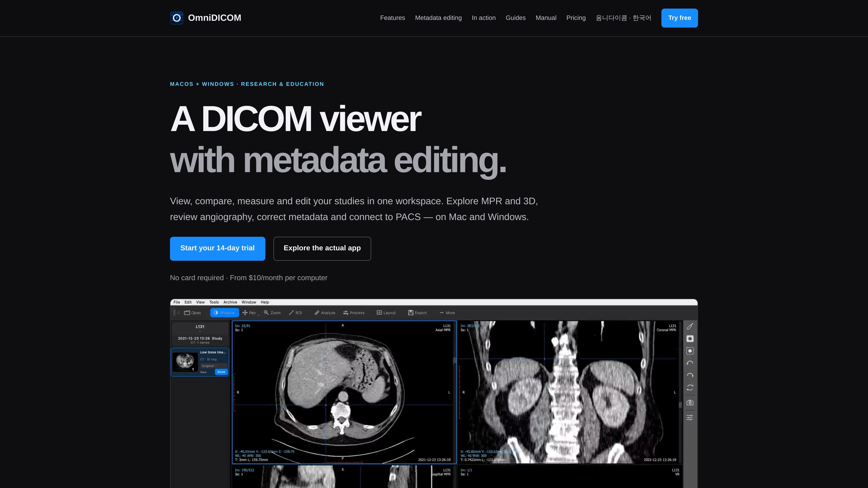Click the L131 study header

coord(200,326)
